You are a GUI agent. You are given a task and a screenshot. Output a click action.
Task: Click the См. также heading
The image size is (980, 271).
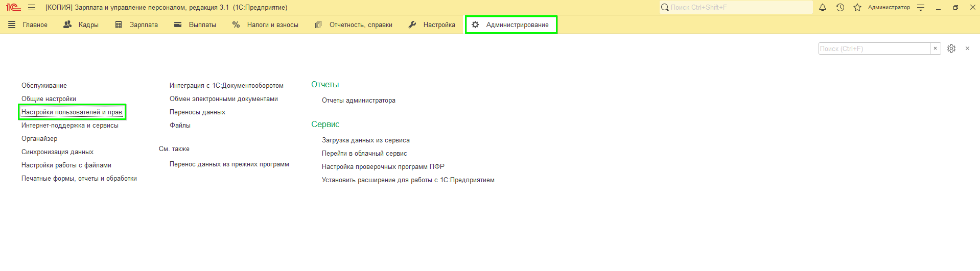click(174, 149)
